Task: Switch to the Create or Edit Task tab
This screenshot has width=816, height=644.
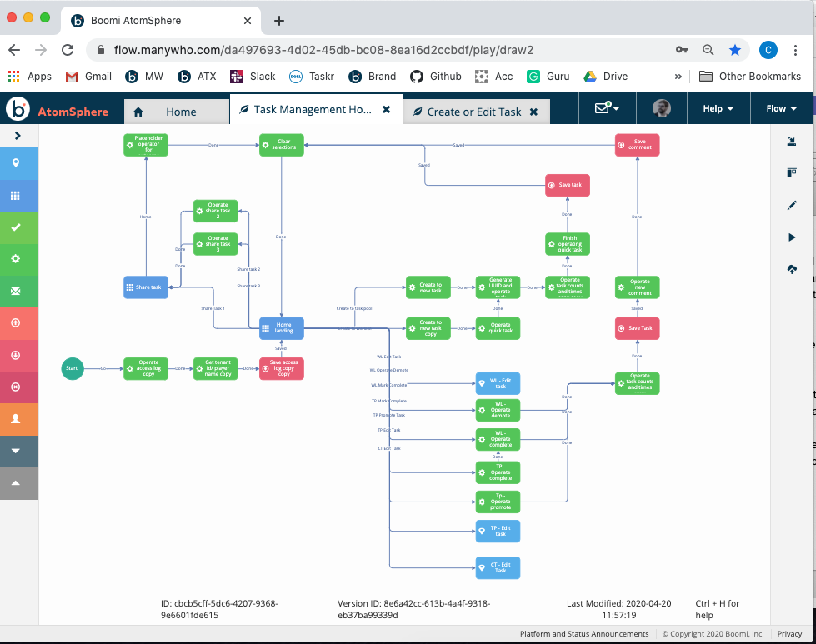Action: (x=469, y=109)
